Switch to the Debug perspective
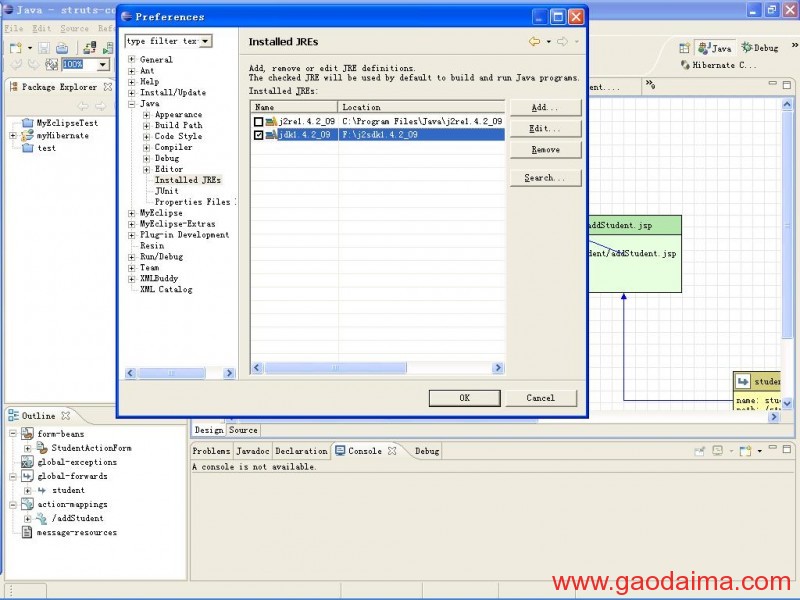Image resolution: width=800 pixels, height=600 pixels. (760, 47)
